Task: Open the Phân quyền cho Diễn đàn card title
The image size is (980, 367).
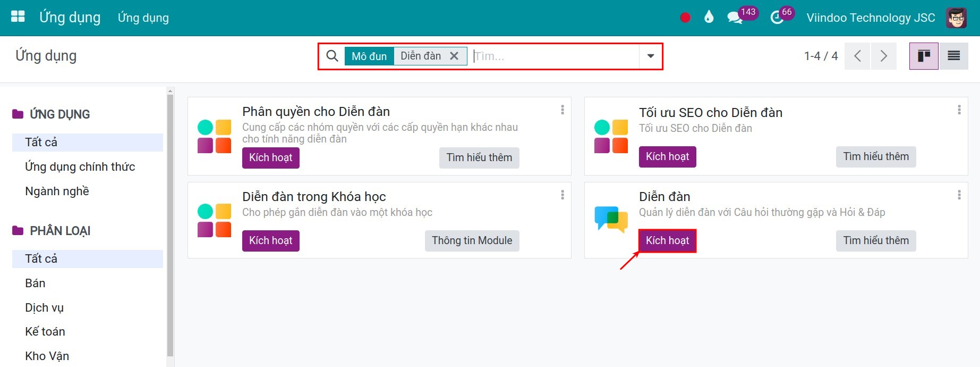Action: tap(316, 112)
